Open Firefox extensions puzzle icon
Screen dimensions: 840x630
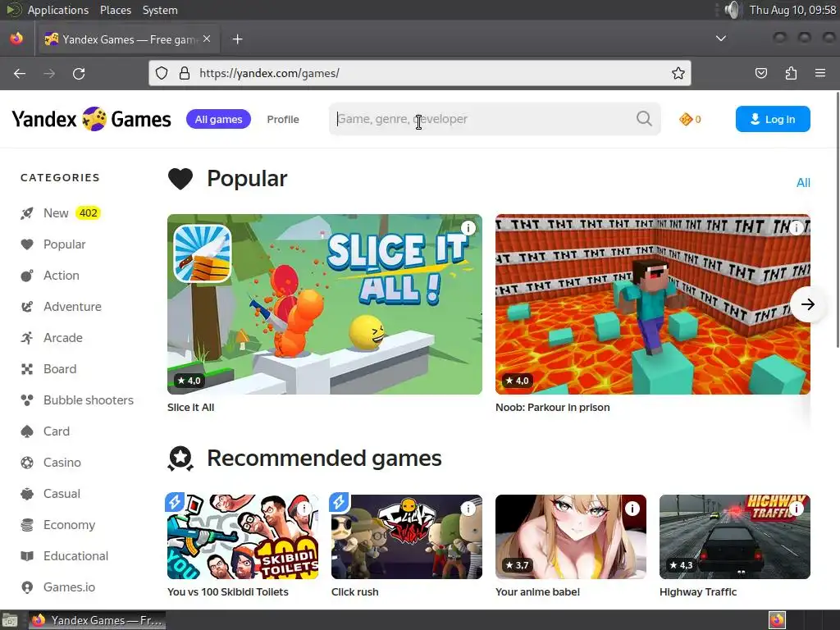pyautogui.click(x=791, y=73)
